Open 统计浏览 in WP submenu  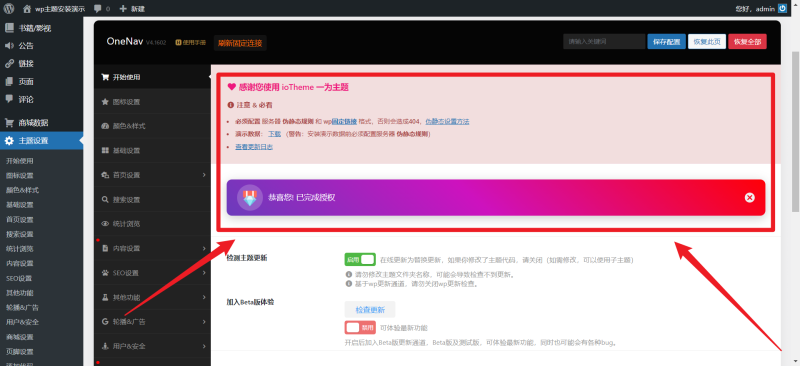click(20, 249)
